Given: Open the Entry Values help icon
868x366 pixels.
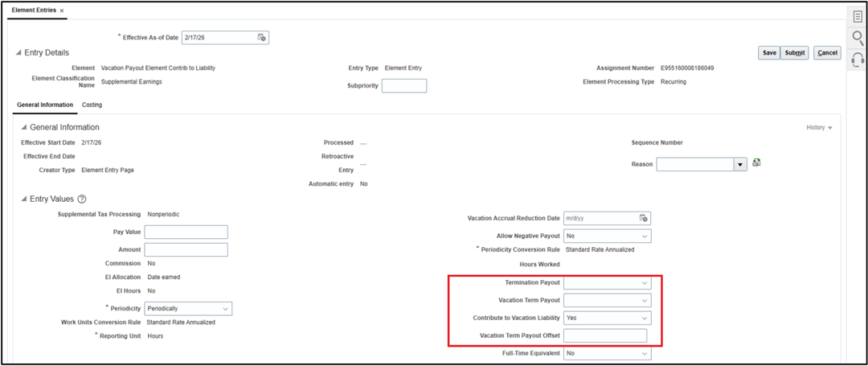Looking at the screenshot, I should pos(82,199).
